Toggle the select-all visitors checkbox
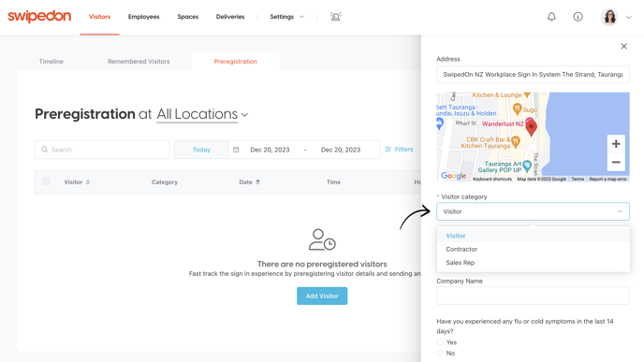Screen dimensions: 644x362 [46, 181]
